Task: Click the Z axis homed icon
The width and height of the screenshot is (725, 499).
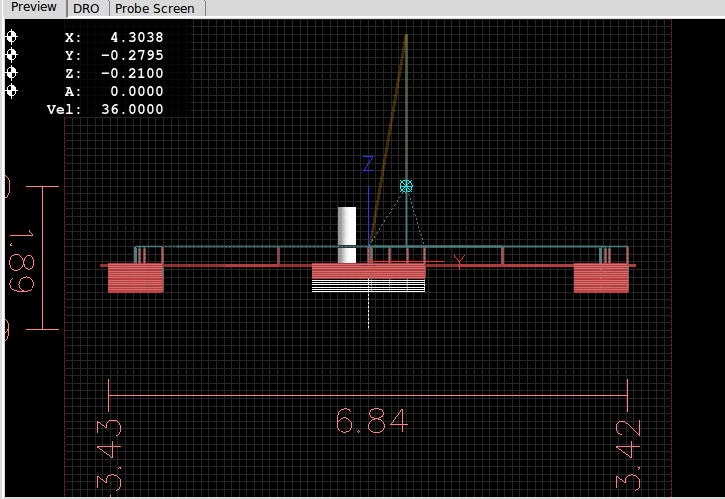Action: [12, 73]
